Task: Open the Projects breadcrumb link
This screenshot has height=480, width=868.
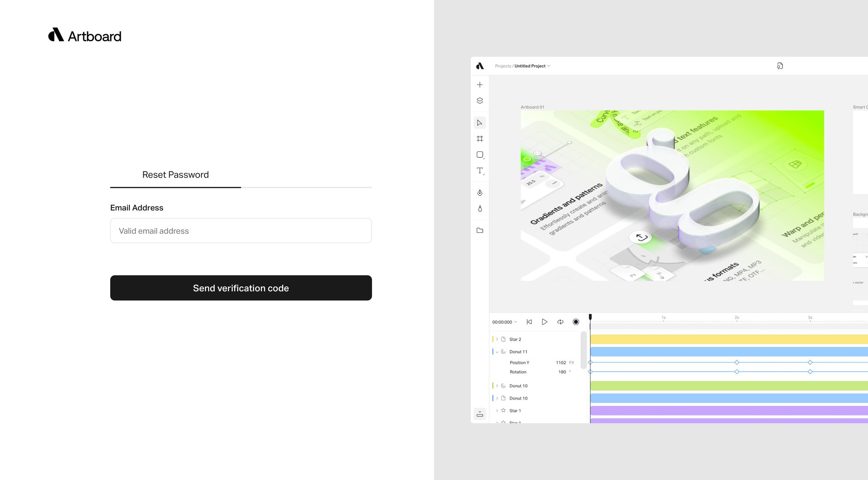Action: point(502,66)
